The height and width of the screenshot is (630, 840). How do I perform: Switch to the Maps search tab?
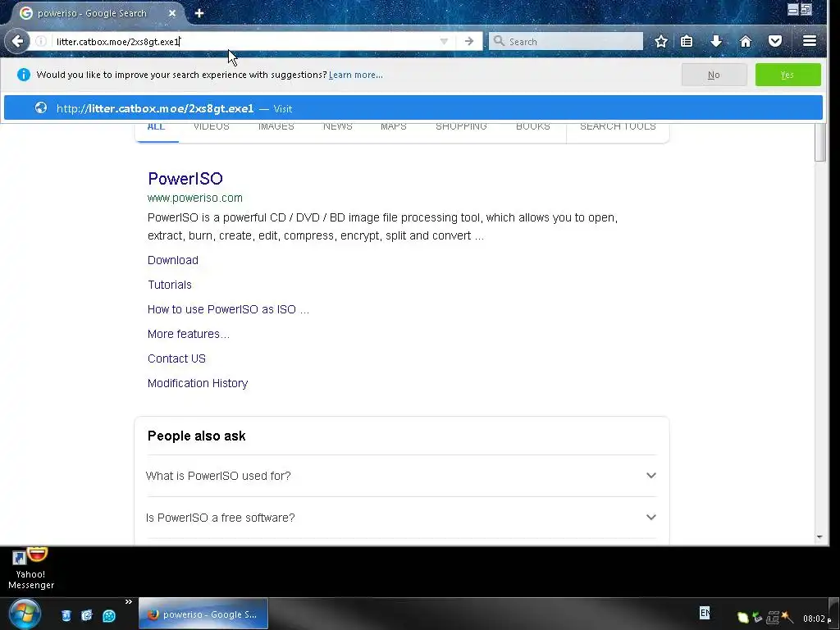(393, 127)
